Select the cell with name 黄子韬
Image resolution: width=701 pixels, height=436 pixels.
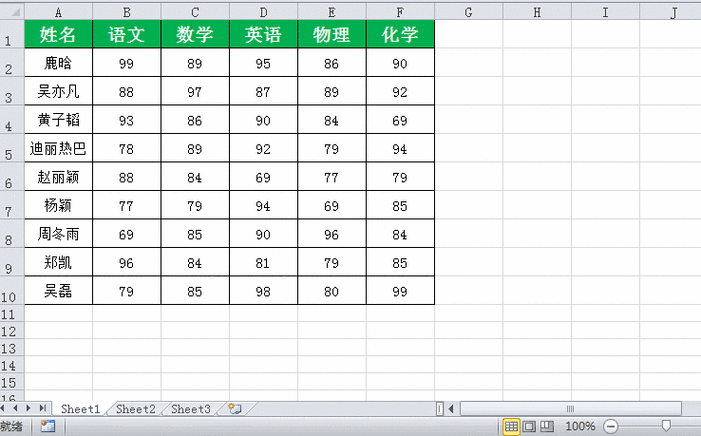[58, 119]
